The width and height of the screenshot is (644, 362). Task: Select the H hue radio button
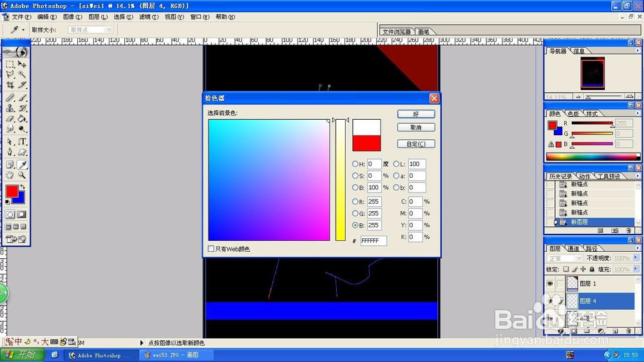tap(355, 164)
